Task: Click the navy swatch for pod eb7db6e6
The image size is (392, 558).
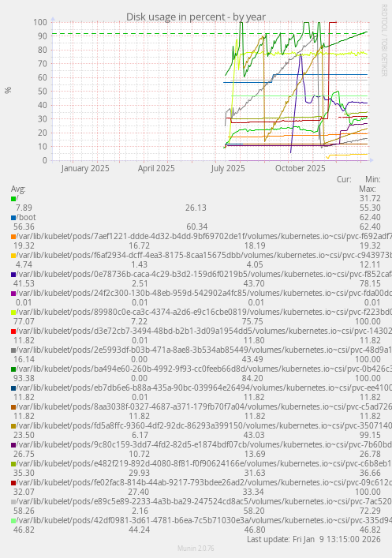Action: coord(13,388)
